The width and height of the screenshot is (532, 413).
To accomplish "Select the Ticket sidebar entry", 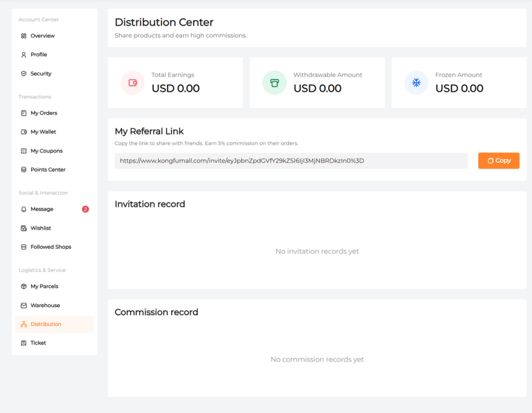I will pyautogui.click(x=38, y=343).
